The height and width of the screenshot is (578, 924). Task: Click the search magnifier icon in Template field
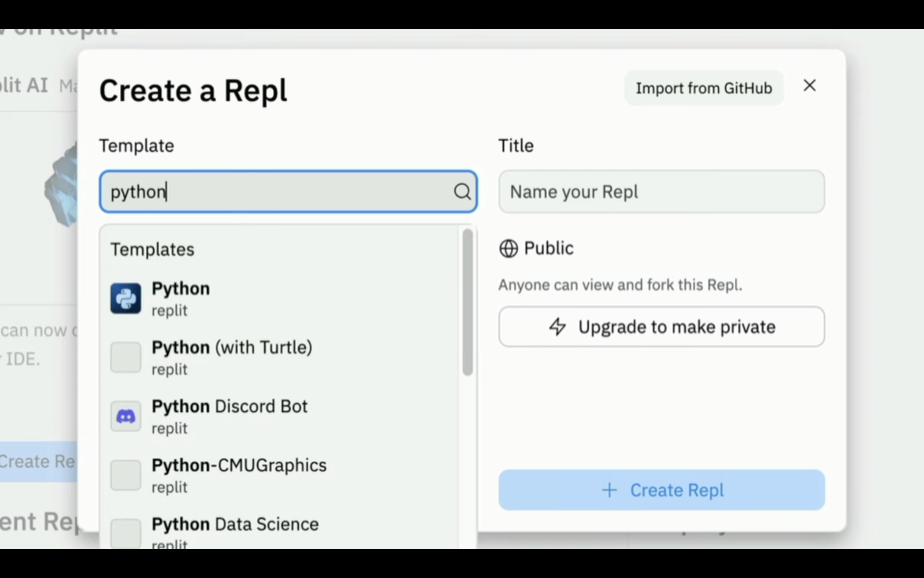click(462, 191)
